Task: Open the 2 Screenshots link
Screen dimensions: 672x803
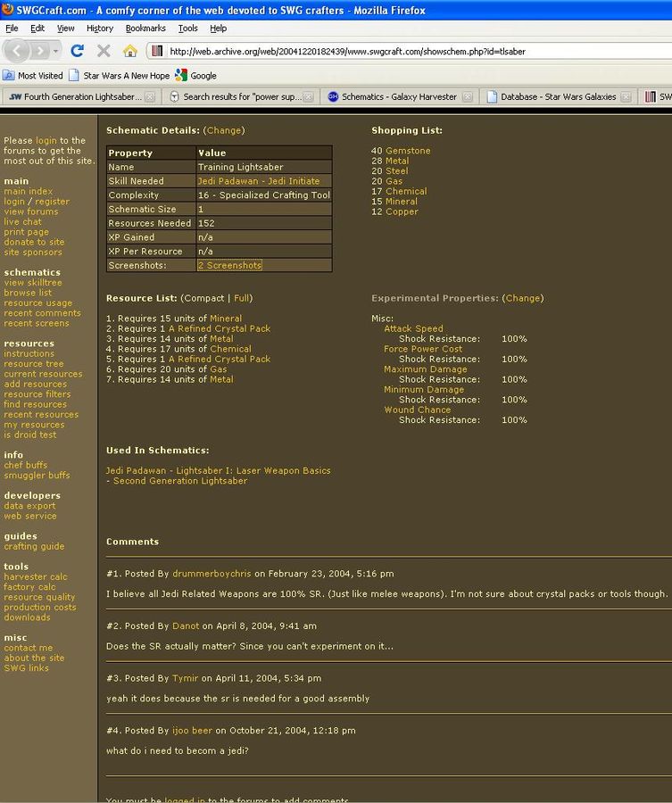Action: (229, 265)
